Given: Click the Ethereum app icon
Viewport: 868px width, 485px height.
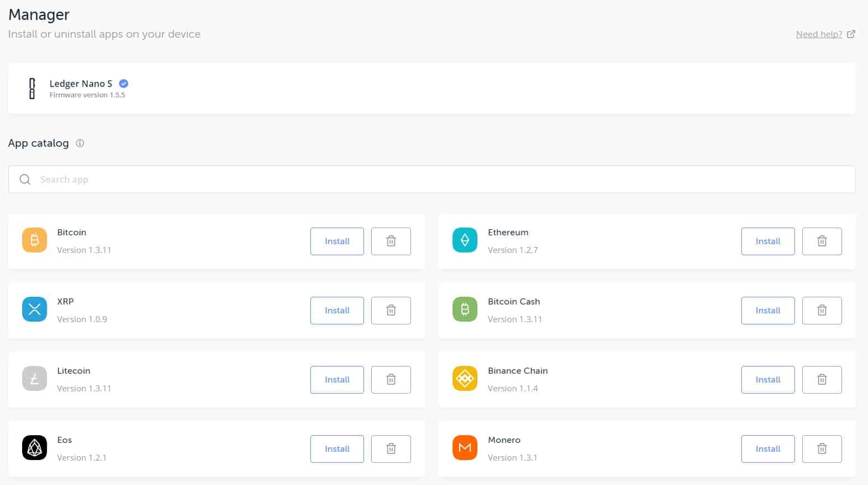Looking at the screenshot, I should (465, 240).
